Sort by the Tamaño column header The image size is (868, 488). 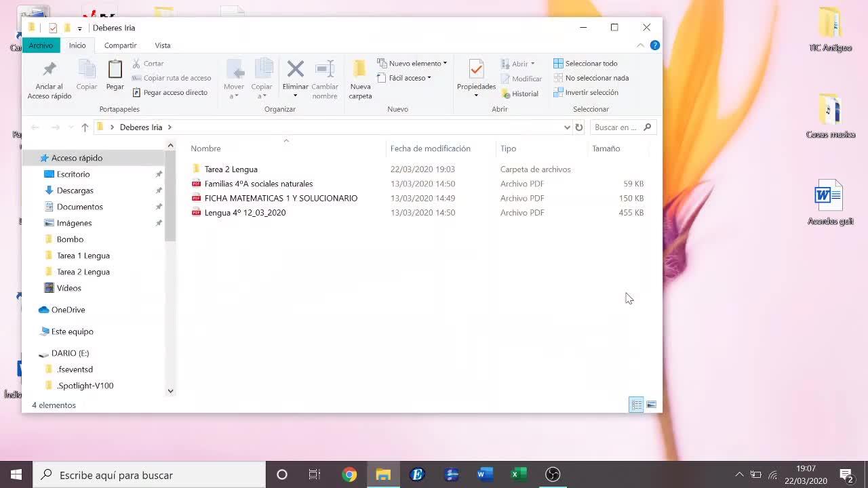pos(606,148)
